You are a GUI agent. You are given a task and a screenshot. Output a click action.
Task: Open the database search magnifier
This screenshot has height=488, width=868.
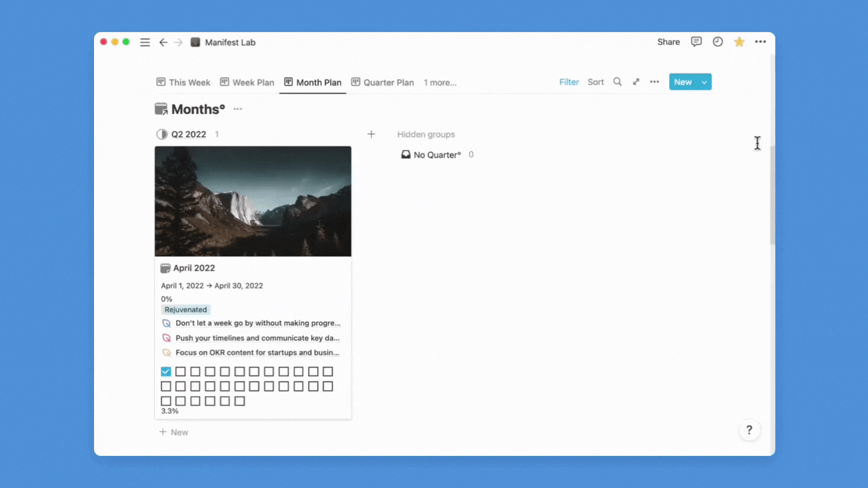coord(617,82)
